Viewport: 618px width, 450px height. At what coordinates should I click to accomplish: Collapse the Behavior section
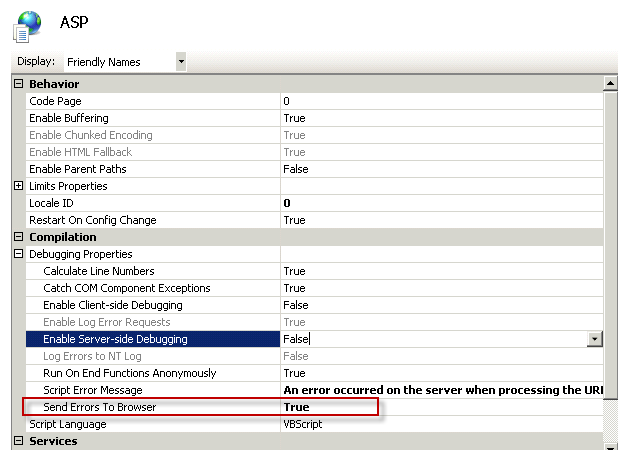pos(19,84)
